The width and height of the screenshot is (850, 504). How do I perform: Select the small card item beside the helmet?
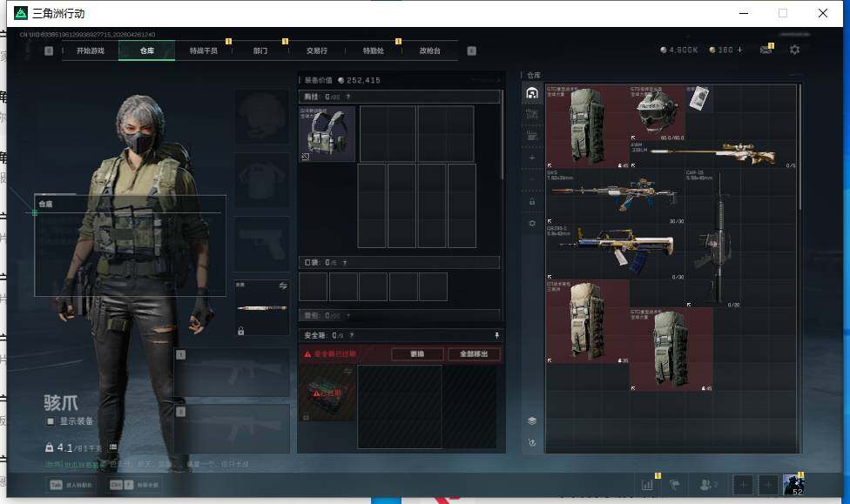pyautogui.click(x=698, y=98)
